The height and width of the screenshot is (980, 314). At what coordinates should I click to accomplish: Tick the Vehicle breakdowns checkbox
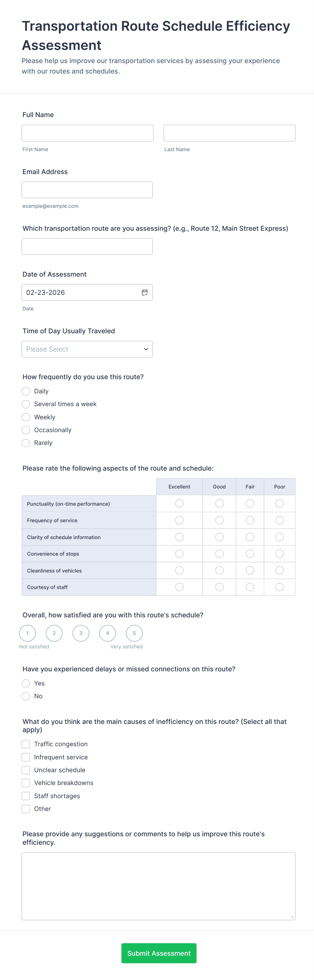(26, 783)
